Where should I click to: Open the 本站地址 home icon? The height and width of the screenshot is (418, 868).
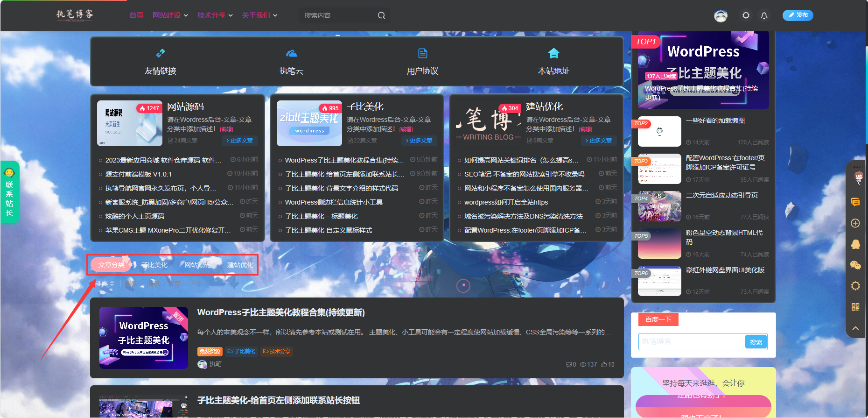point(553,53)
